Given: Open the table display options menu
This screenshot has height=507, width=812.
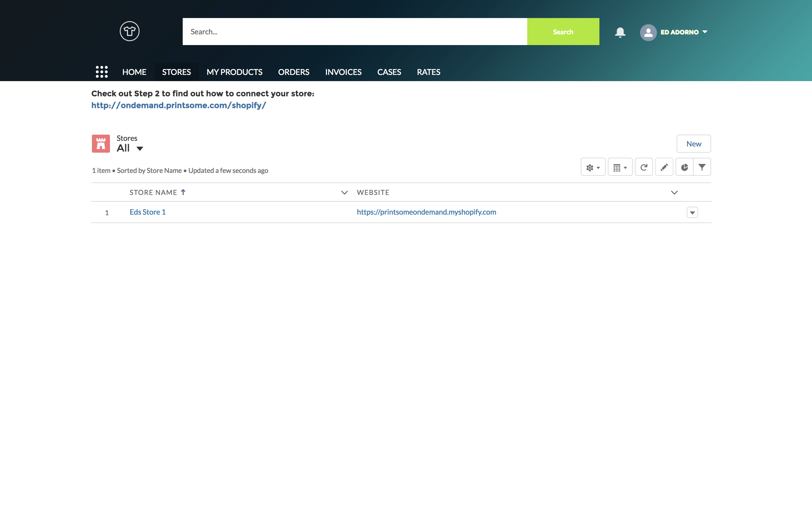Looking at the screenshot, I should pyautogui.click(x=620, y=167).
